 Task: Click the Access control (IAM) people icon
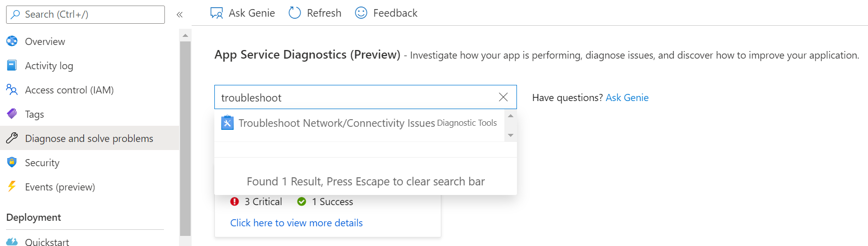click(12, 90)
